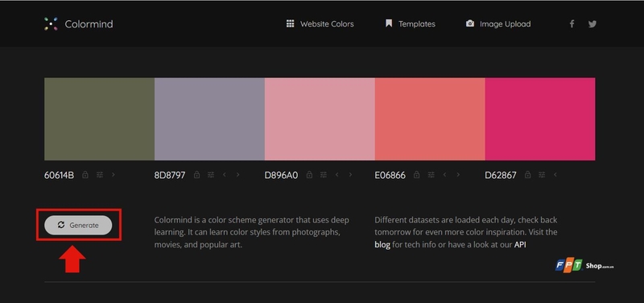Viewport: 644px width, 303px height.
Task: Select the gray-purple 8D8797 swatch
Action: tap(209, 118)
